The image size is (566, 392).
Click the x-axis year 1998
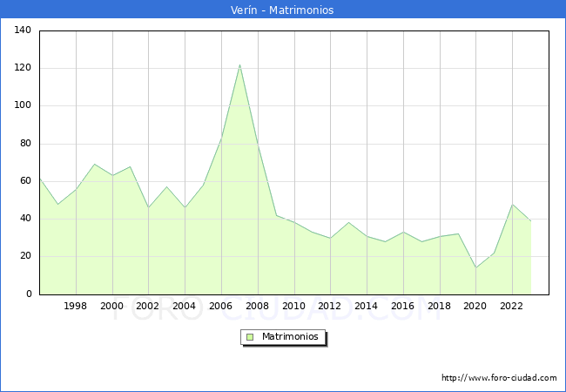pos(75,306)
